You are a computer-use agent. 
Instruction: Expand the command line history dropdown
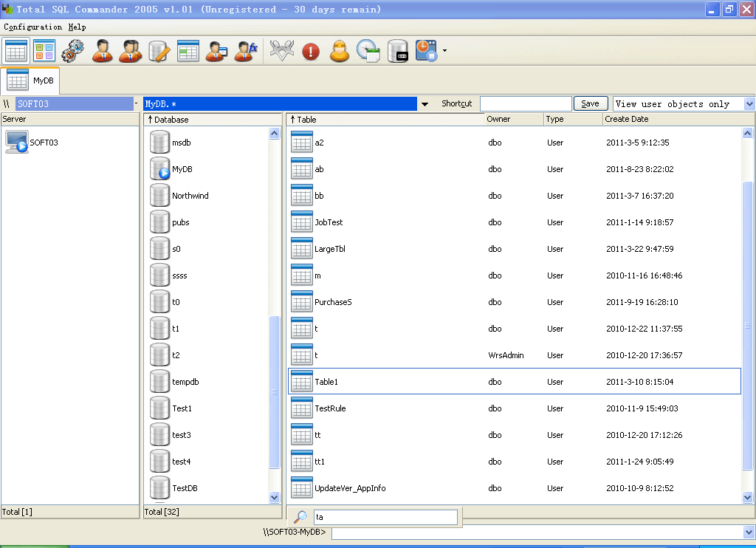[x=749, y=532]
